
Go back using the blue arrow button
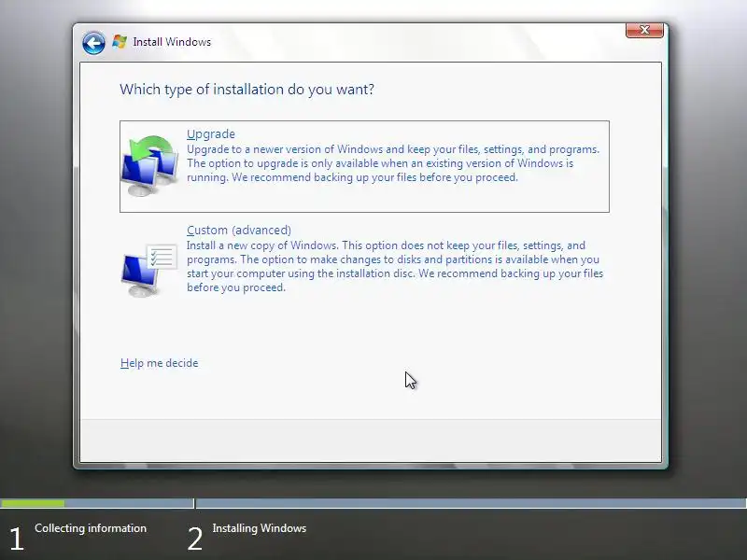[x=93, y=43]
